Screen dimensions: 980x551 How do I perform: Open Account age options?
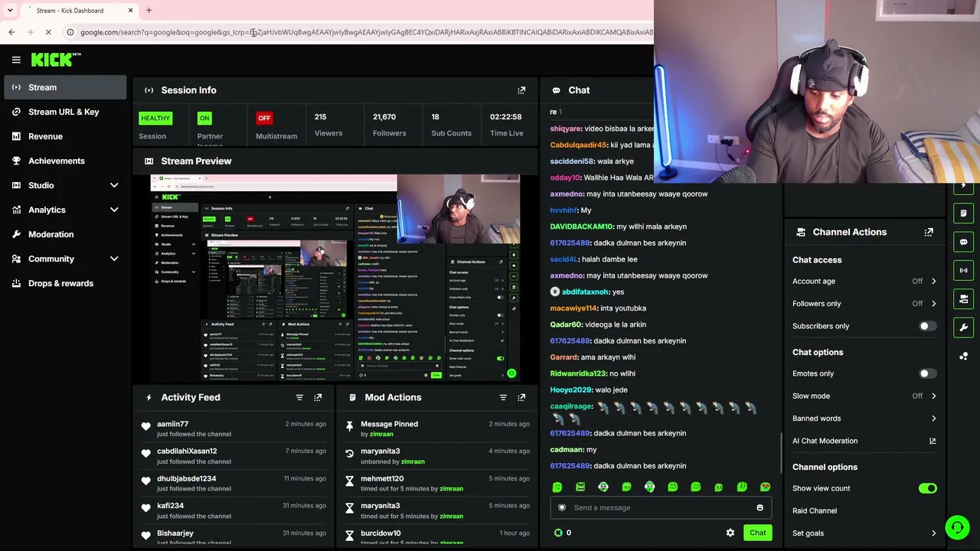point(864,281)
